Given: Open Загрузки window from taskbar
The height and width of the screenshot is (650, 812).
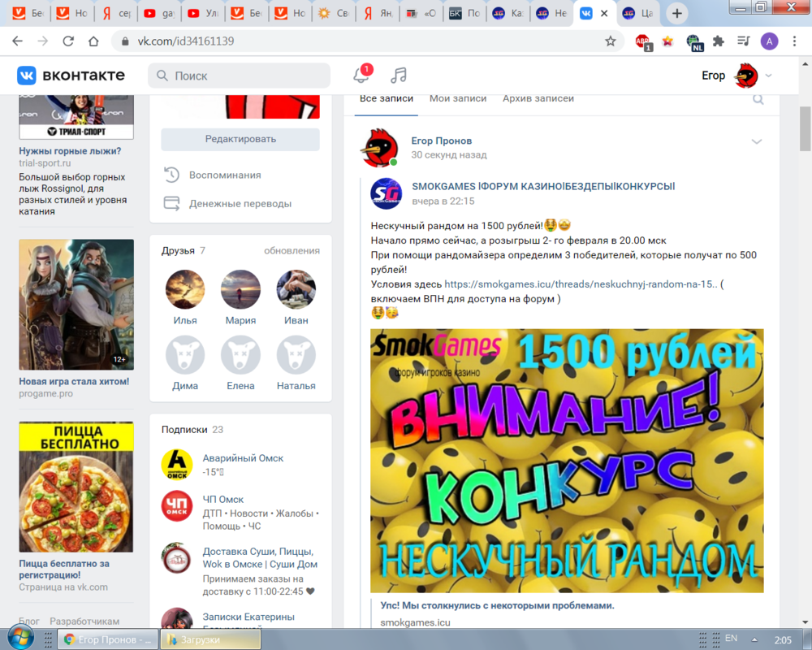Looking at the screenshot, I should coord(210,639).
